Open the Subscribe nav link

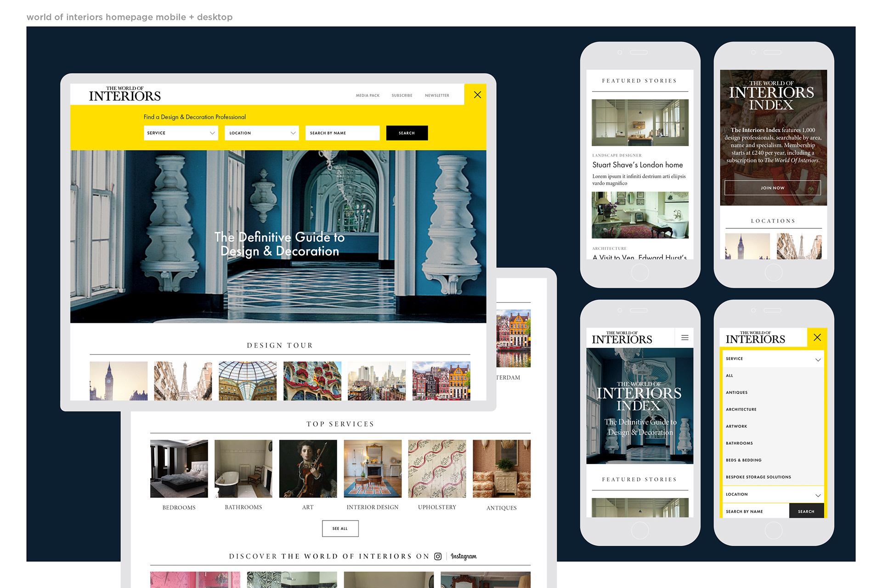(402, 96)
